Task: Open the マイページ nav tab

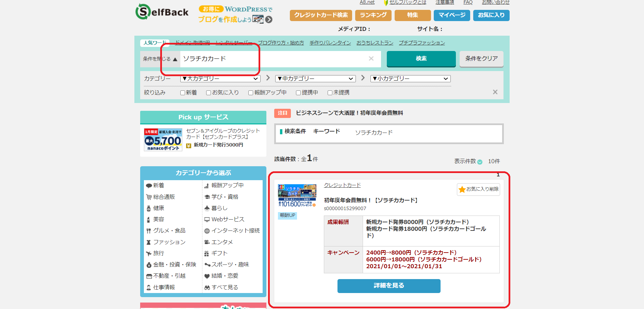Action: click(x=452, y=15)
